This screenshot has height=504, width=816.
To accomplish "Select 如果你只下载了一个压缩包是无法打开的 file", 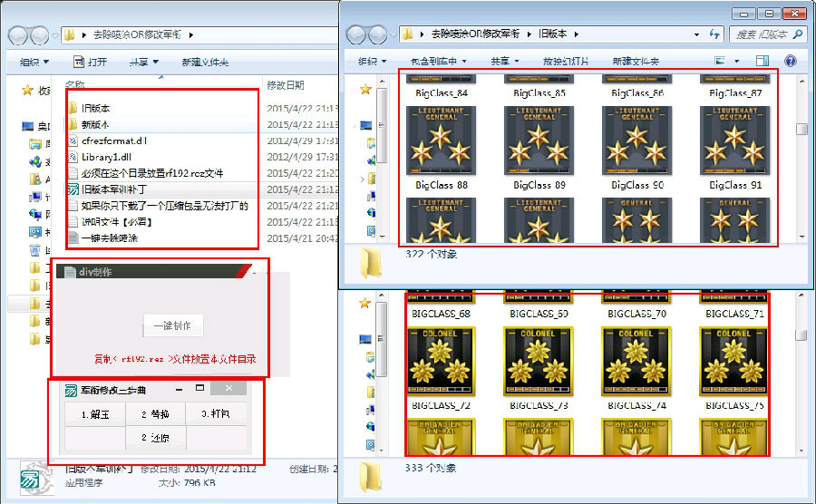I will click(x=158, y=206).
